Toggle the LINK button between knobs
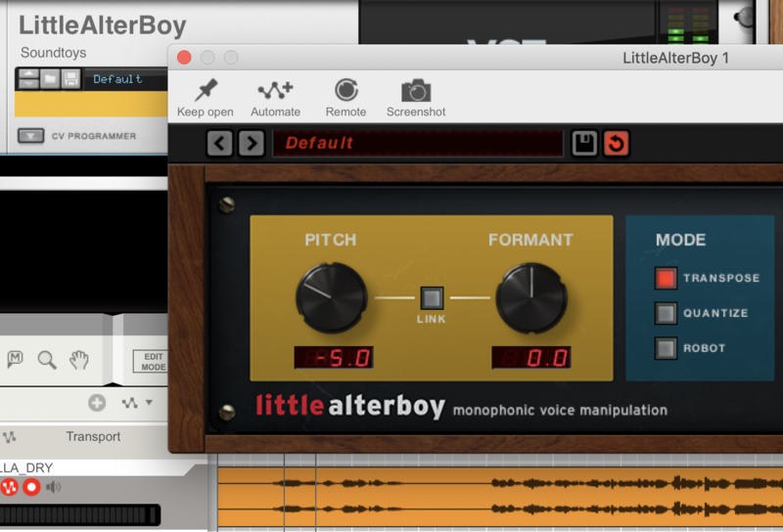This screenshot has height=532, width=783. [x=432, y=298]
